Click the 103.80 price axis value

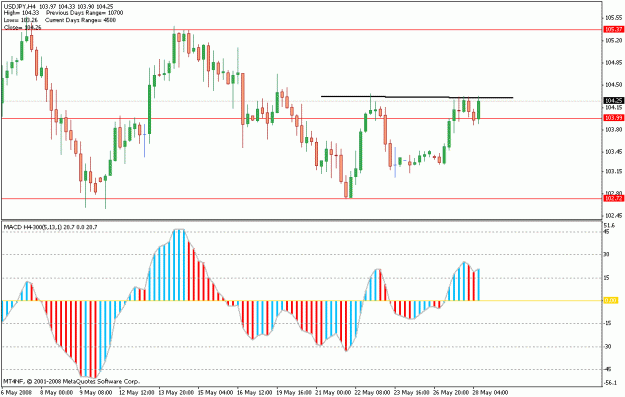tap(614, 129)
